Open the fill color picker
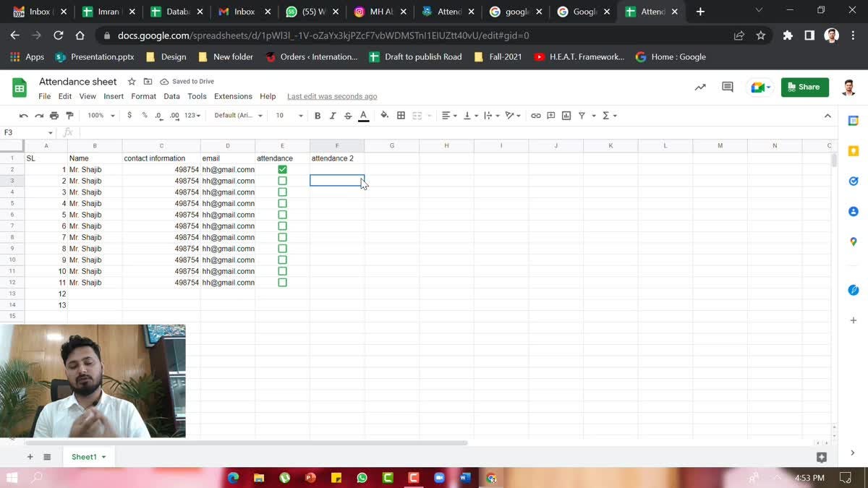The height and width of the screenshot is (488, 868). click(x=384, y=116)
